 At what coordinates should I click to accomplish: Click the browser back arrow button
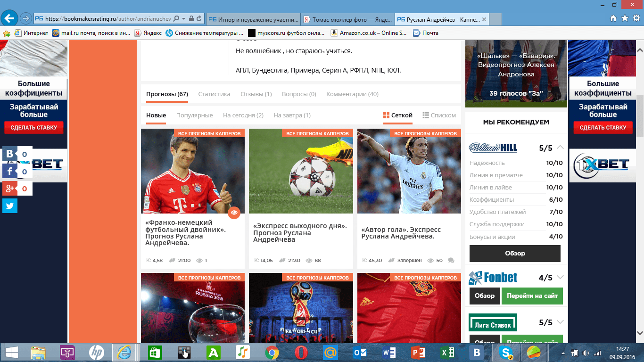9,18
